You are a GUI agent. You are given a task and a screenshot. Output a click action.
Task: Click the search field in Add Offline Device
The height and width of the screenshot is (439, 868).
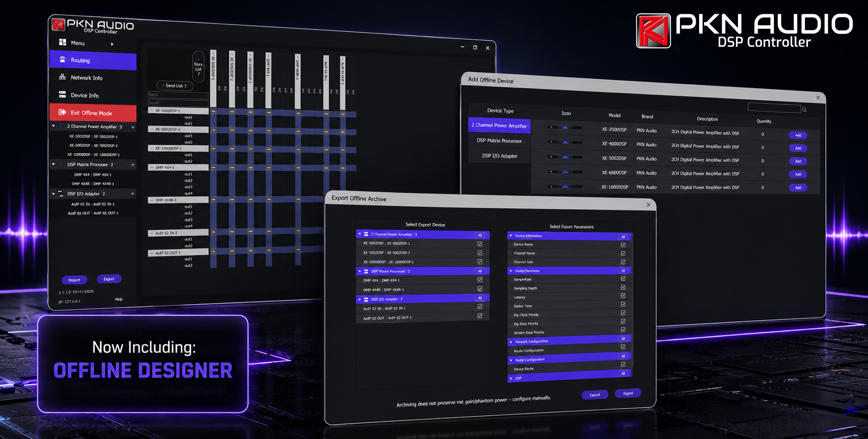[x=774, y=108]
